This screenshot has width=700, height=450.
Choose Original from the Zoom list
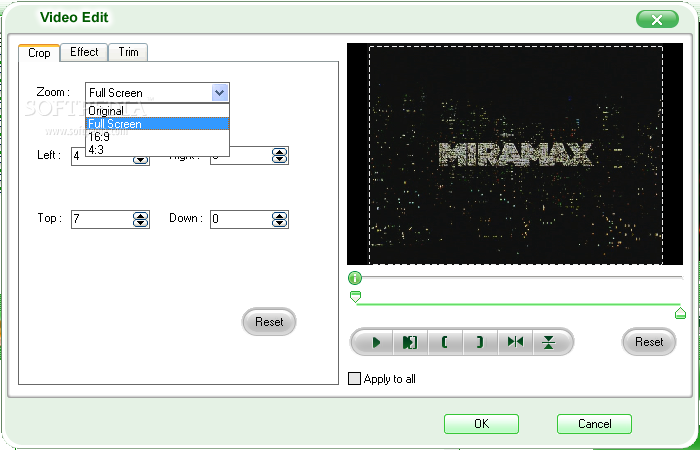point(157,111)
